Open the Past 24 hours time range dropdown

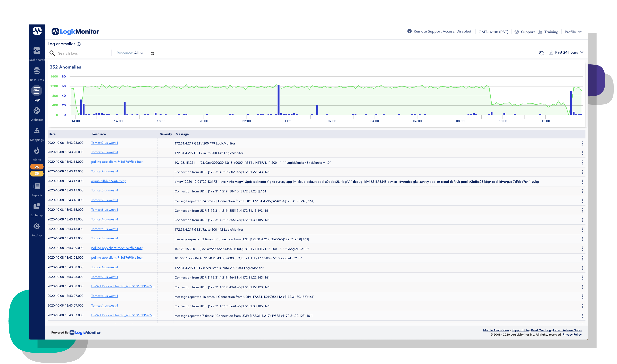[566, 53]
